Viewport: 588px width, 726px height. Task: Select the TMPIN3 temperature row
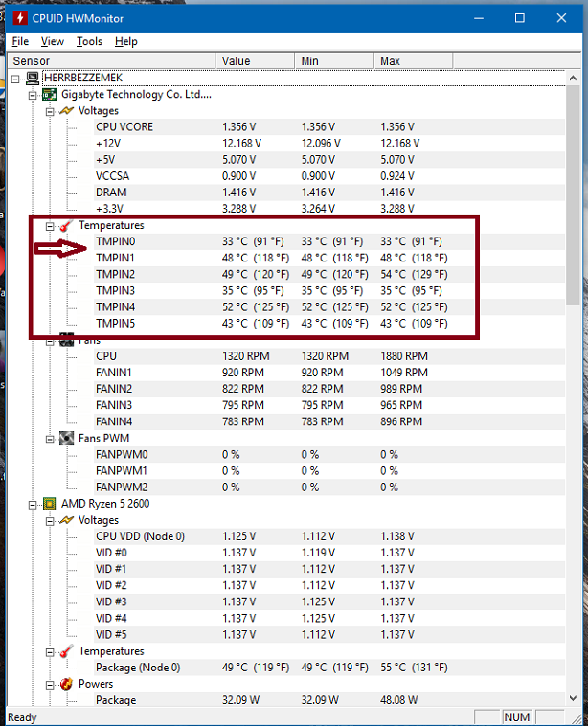(328, 291)
